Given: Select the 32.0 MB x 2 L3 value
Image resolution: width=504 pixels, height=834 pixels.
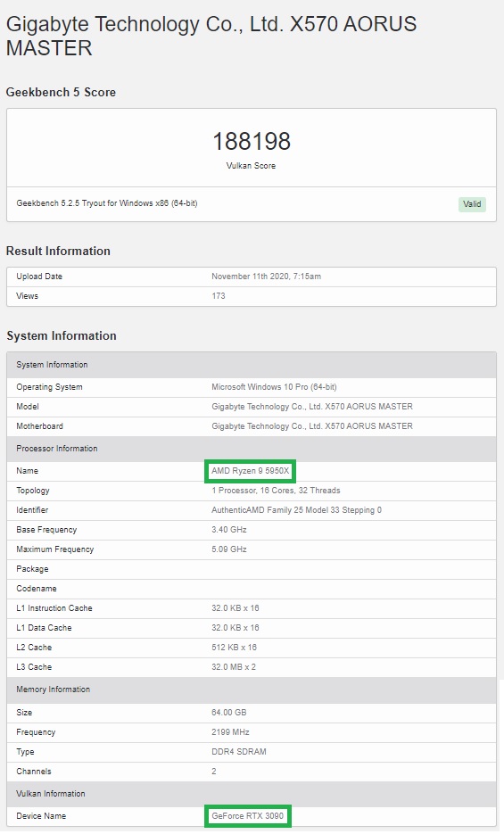Looking at the screenshot, I should pyautogui.click(x=234, y=668).
